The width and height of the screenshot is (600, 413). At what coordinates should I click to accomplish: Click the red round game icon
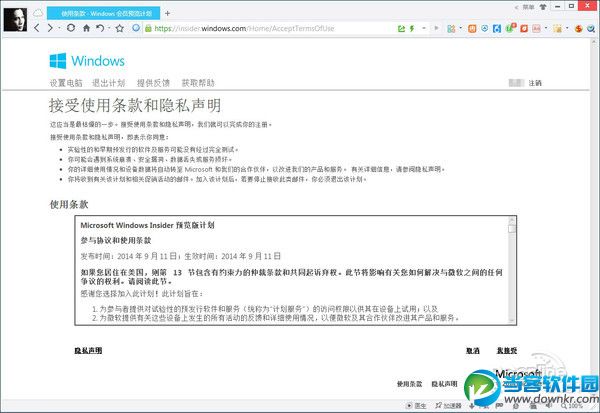point(579,29)
